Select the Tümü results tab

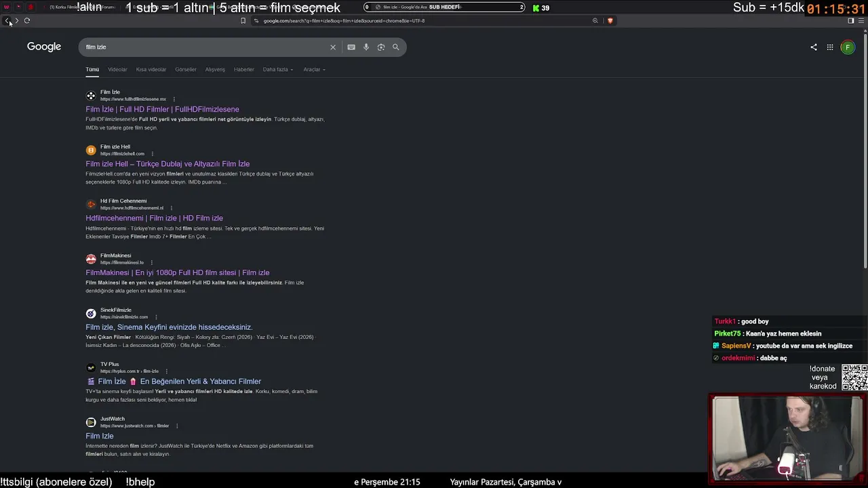click(x=92, y=69)
